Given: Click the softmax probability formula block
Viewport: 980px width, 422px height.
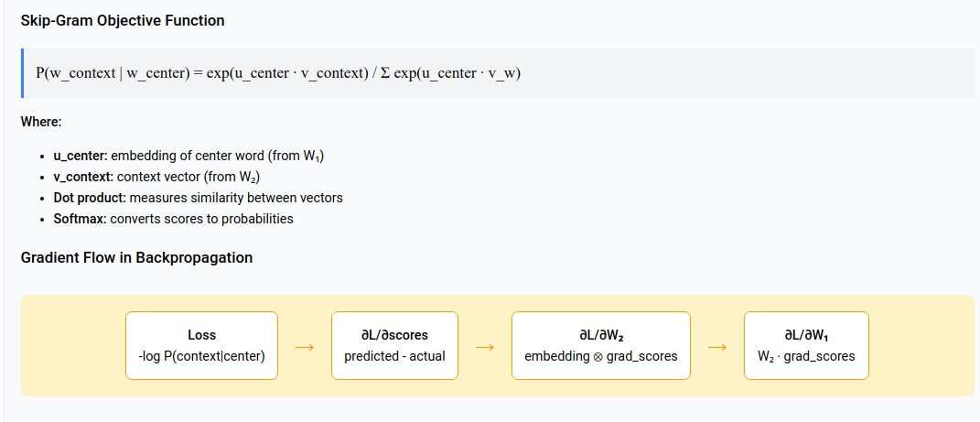Looking at the screenshot, I should coord(498,73).
